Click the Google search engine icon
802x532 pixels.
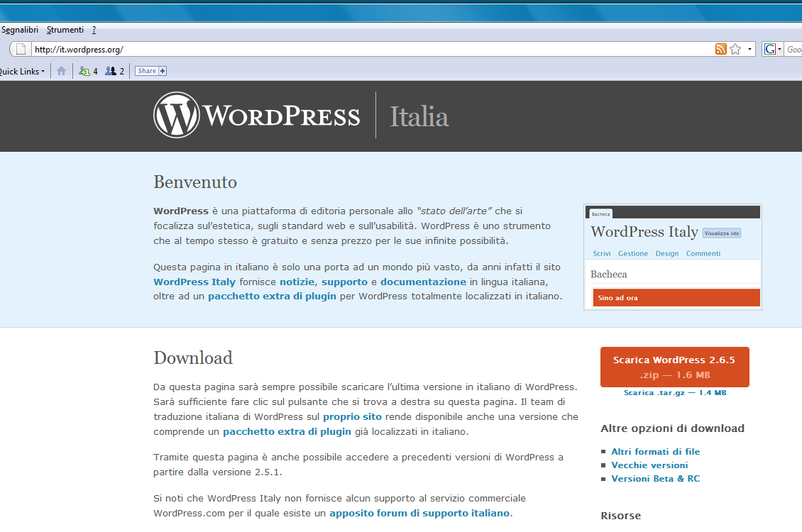[x=770, y=49]
